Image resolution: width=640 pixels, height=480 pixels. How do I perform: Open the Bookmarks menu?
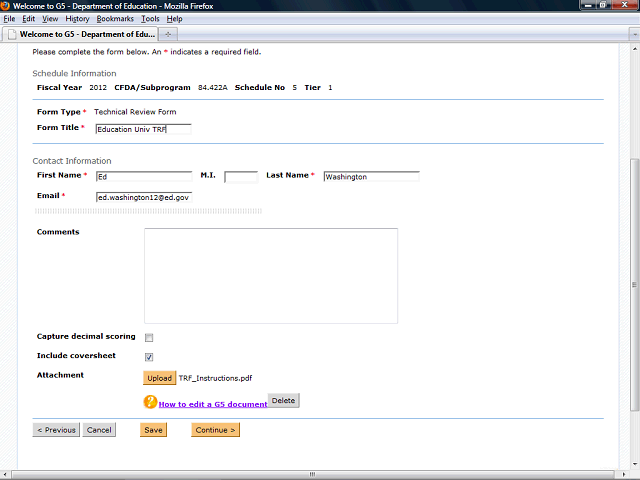[115, 19]
